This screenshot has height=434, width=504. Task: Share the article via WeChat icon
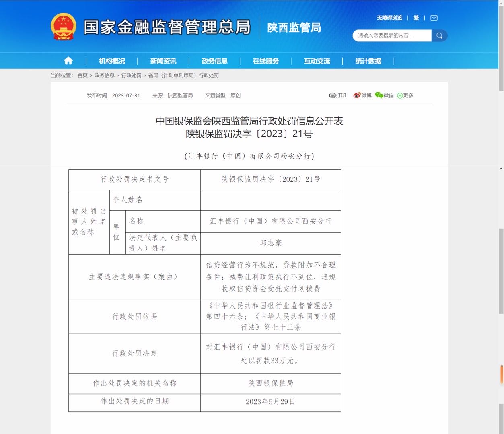(x=379, y=95)
